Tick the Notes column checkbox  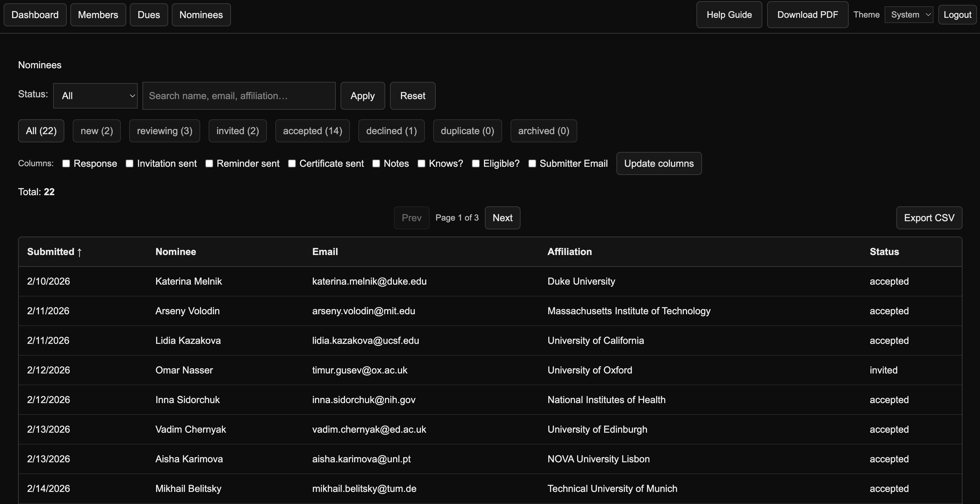point(376,163)
